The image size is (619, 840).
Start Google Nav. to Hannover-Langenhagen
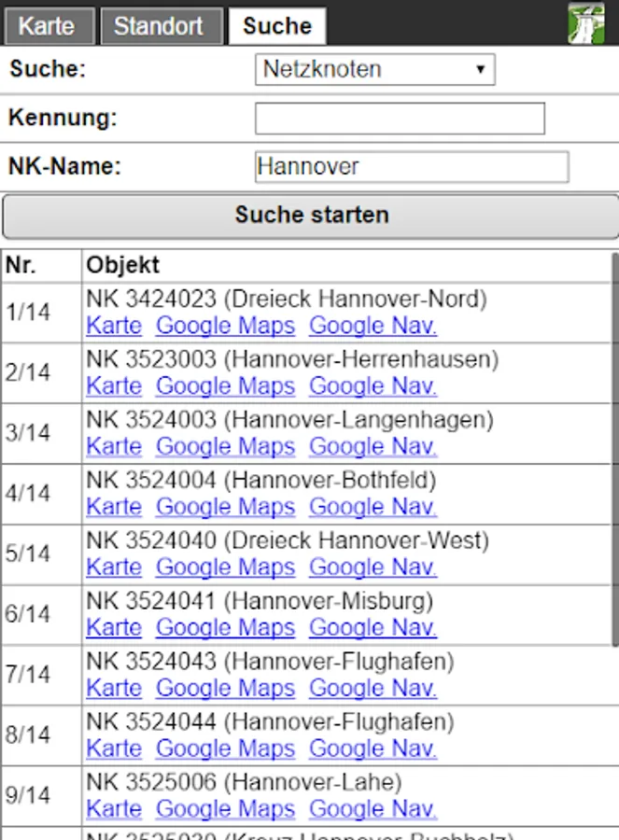click(x=373, y=447)
